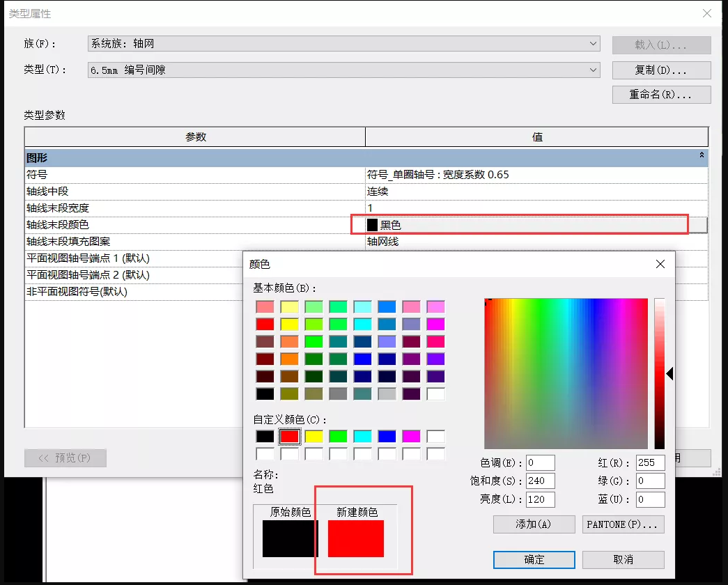The width and height of the screenshot is (728, 585).
Task: Click the 绿(G) green value field
Action: tap(650, 481)
